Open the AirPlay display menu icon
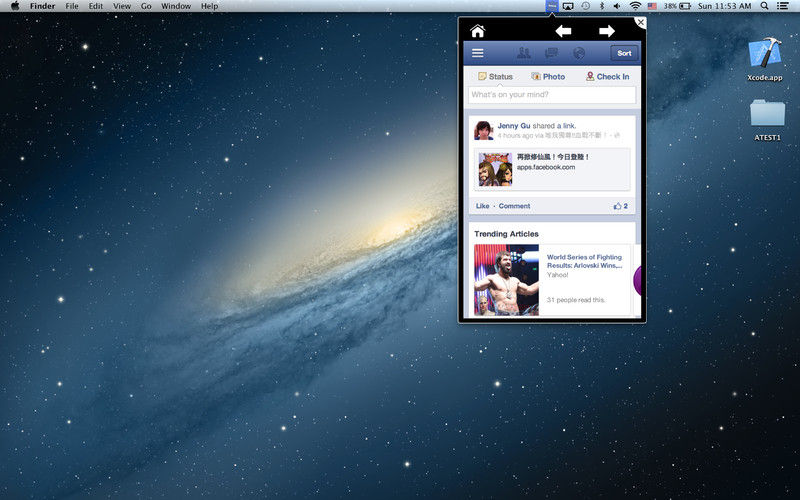800x500 pixels. [568, 6]
